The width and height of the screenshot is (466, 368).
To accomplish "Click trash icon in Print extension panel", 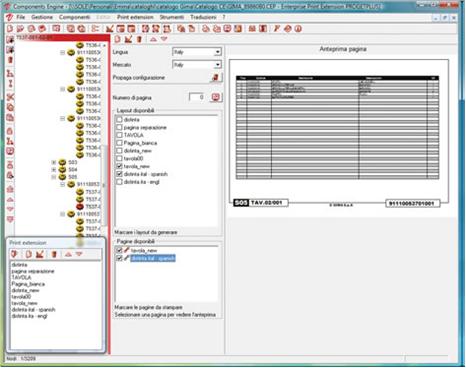I will (54, 254).
